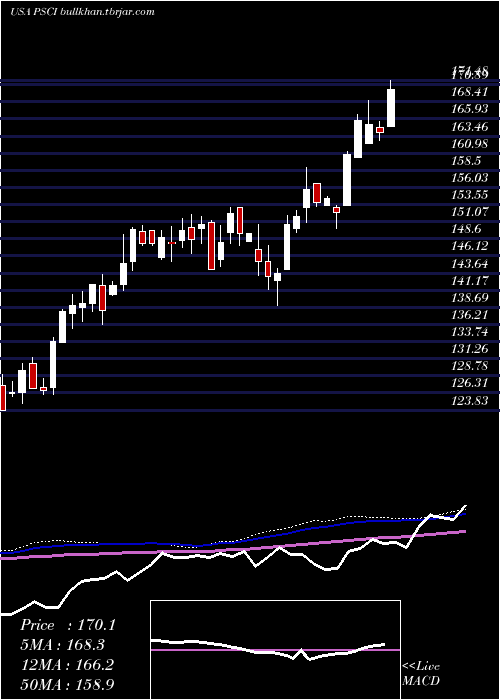The width and height of the screenshot is (500, 700).
Task: Select the 143.64 price axis label
Action: [x=470, y=263]
